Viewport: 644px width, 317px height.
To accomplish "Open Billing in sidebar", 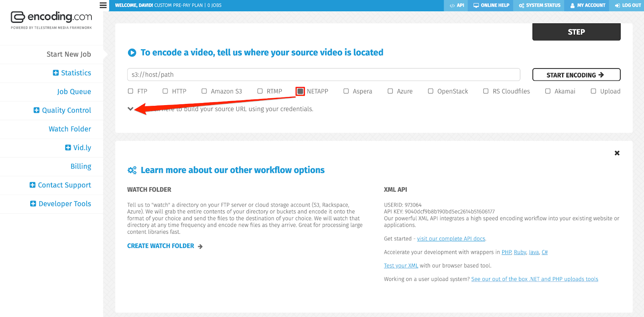I will (81, 166).
